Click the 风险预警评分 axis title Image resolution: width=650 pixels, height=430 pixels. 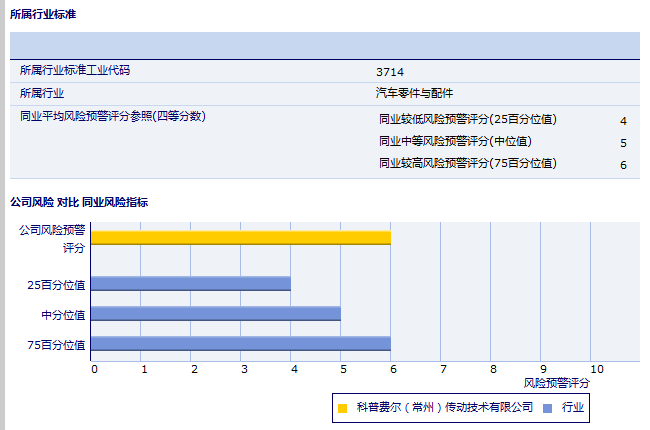(x=557, y=383)
